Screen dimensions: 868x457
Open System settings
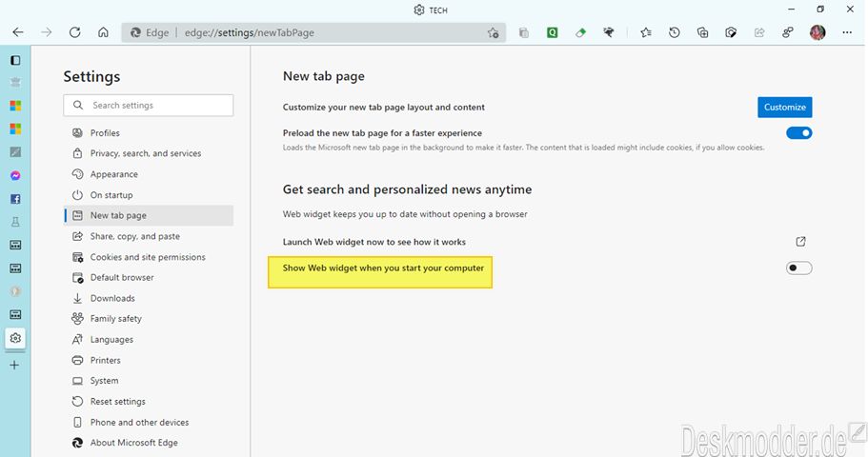tap(149, 381)
